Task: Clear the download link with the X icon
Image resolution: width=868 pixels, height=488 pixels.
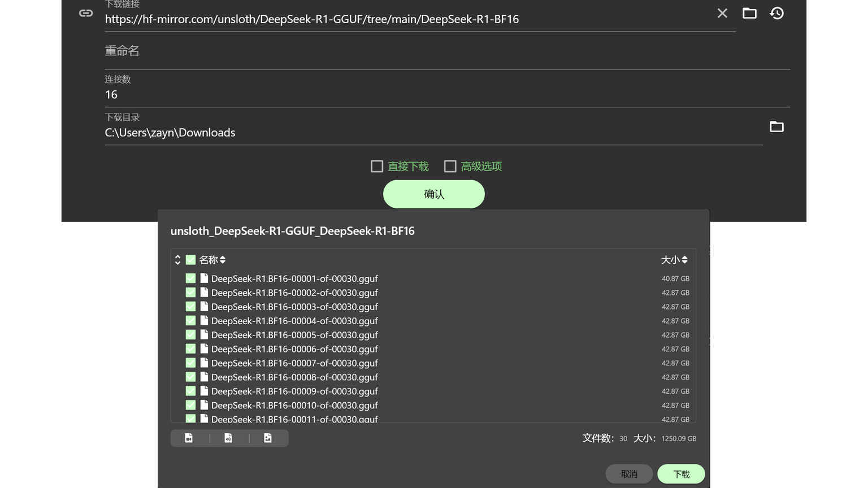Action: (x=722, y=13)
